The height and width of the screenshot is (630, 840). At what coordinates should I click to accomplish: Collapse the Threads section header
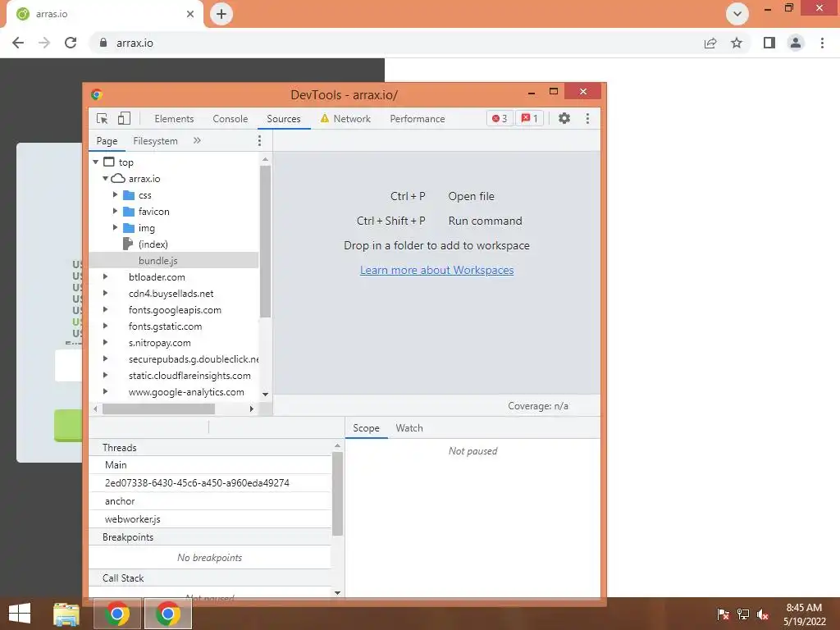pyautogui.click(x=210, y=448)
